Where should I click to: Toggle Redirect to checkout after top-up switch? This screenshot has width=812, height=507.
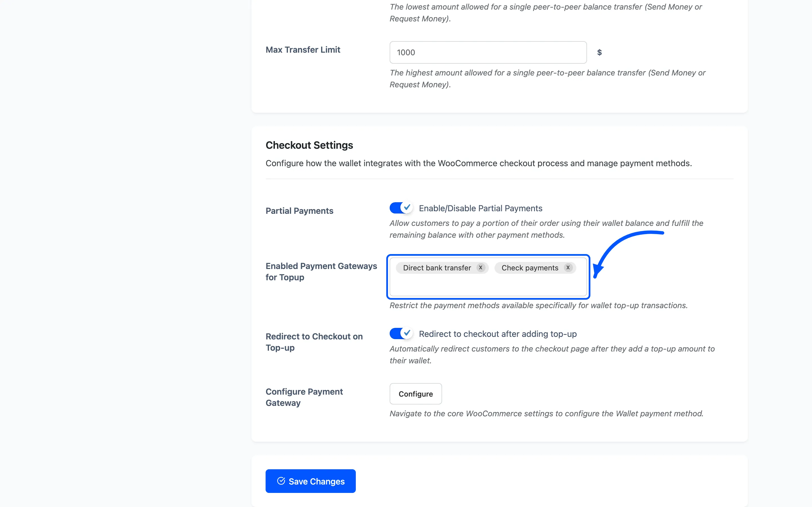pyautogui.click(x=401, y=334)
